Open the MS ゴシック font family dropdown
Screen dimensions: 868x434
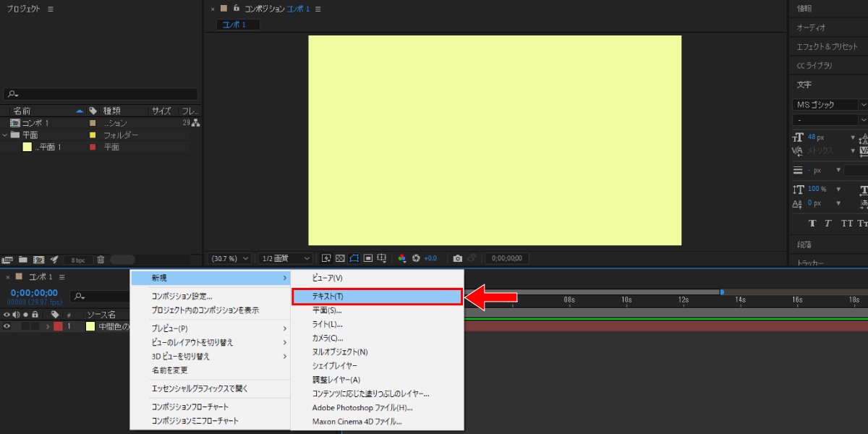(830, 104)
